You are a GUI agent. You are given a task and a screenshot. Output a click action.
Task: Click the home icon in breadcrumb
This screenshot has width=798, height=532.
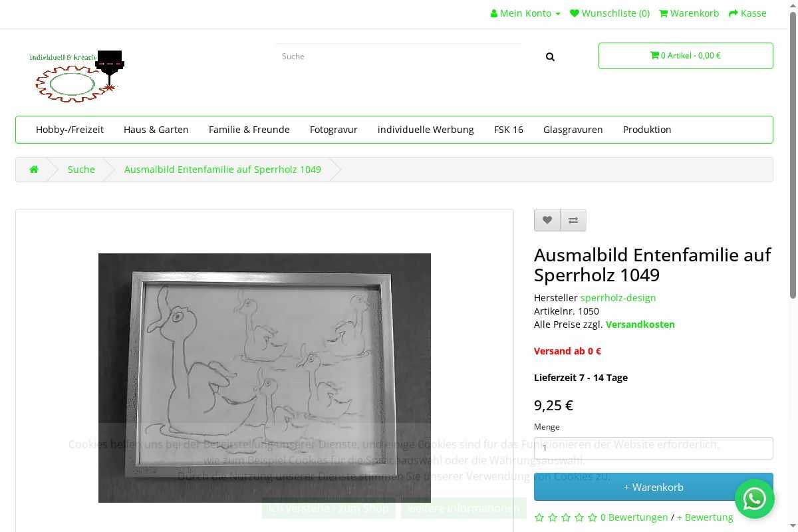pos(34,170)
